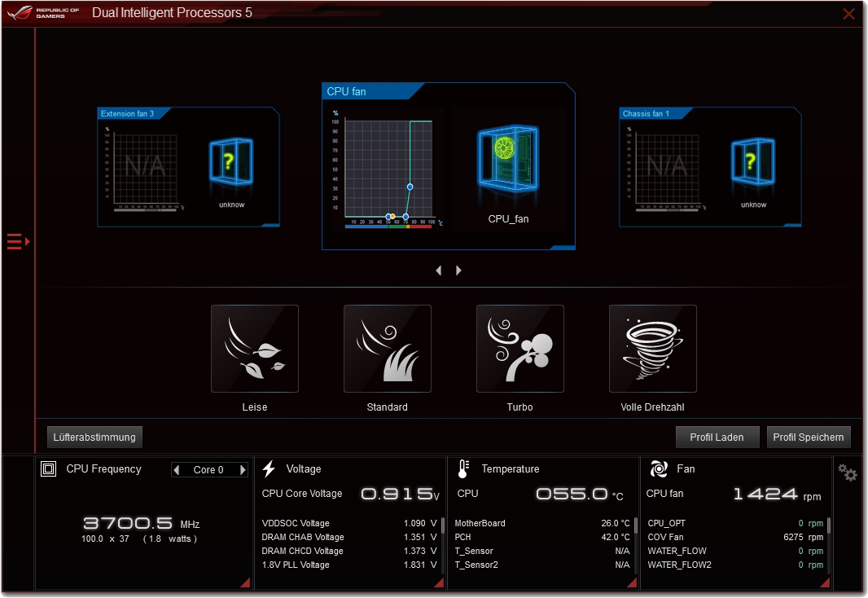Click the T_Sensor row
The height and width of the screenshot is (598, 868).
tap(542, 551)
